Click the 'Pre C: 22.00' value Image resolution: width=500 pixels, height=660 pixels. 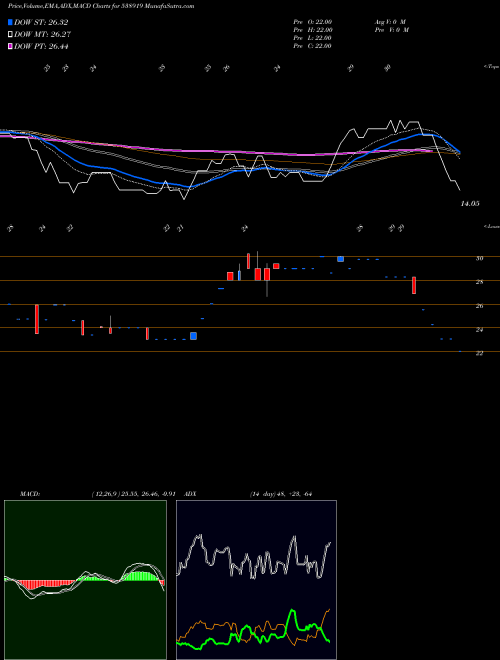click(x=313, y=46)
